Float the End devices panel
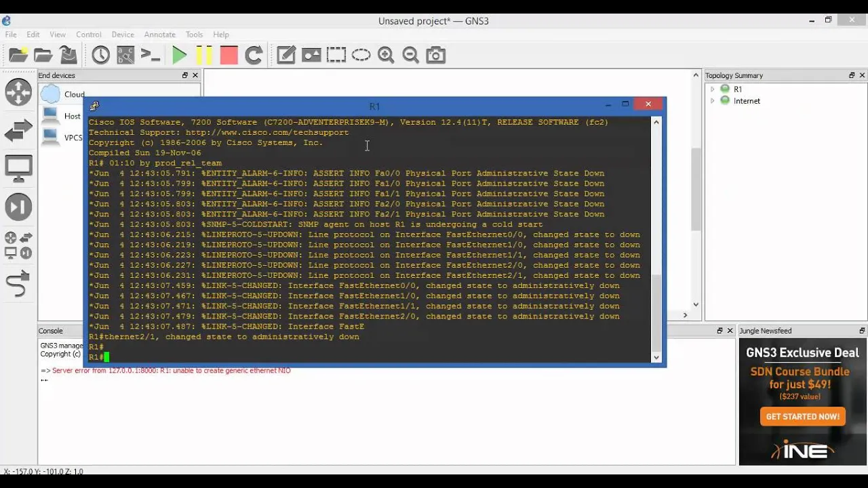 click(x=185, y=75)
